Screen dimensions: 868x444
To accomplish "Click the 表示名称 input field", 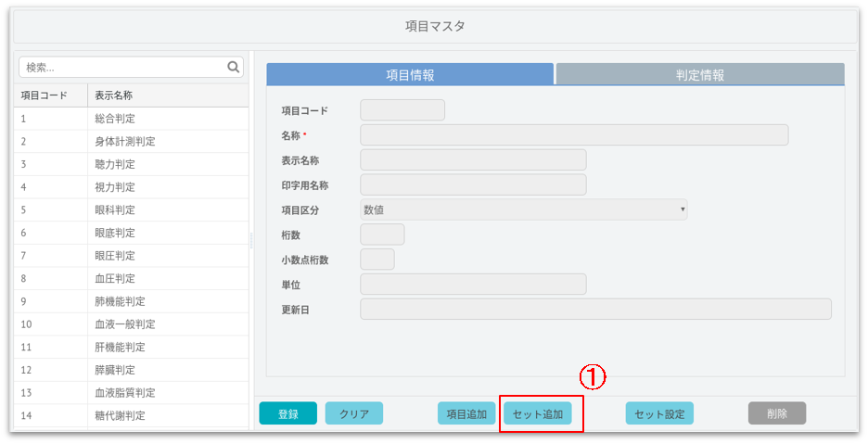I will point(473,160).
